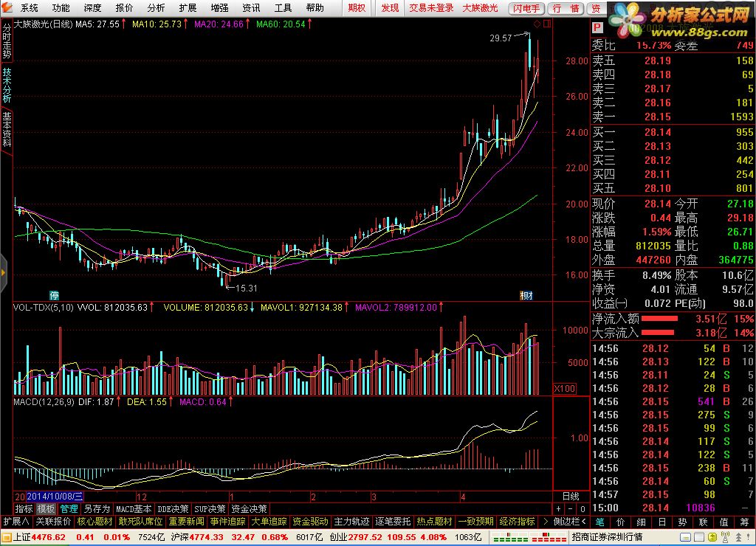Collapse the 侧边栏 sidebar toggle

(x=570, y=522)
